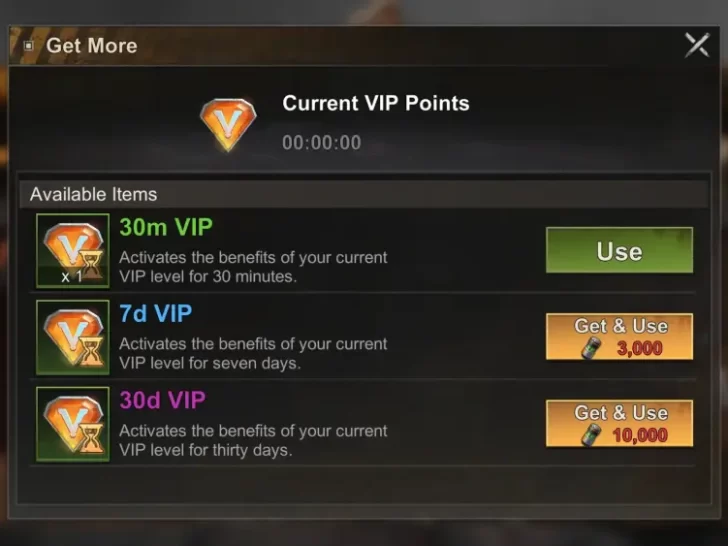Get & Use 7d VIP for 3,000
This screenshot has width=728, height=546.
[619, 337]
